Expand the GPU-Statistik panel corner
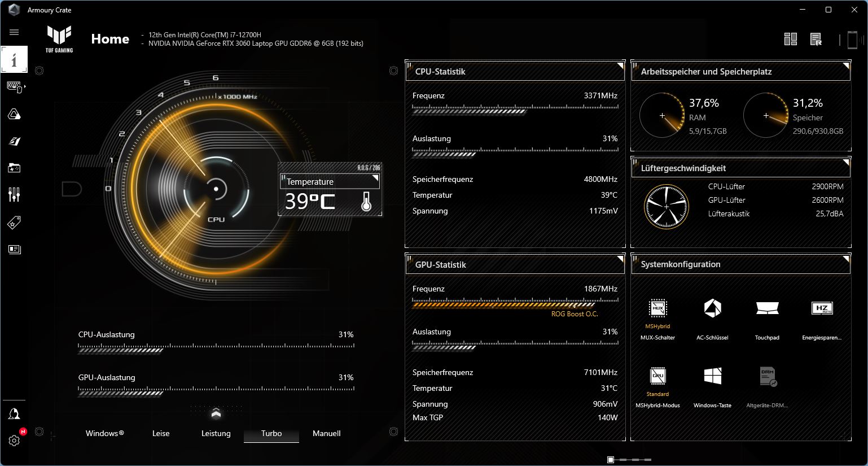This screenshot has width=868, height=466. click(620, 259)
